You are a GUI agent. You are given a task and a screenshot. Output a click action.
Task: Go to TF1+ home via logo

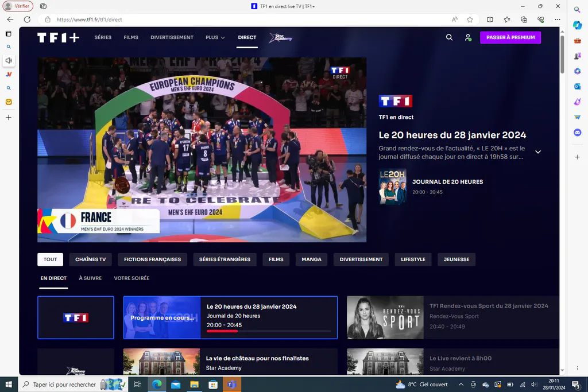click(58, 37)
